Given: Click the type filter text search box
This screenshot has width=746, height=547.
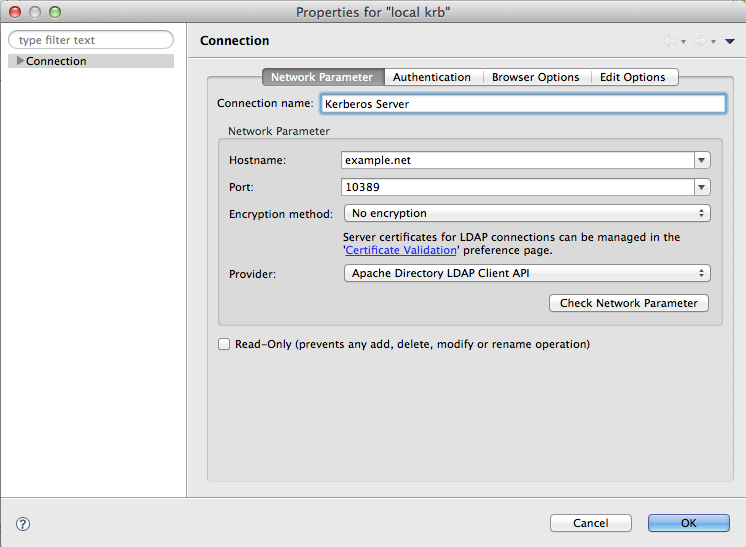Looking at the screenshot, I should coord(90,40).
